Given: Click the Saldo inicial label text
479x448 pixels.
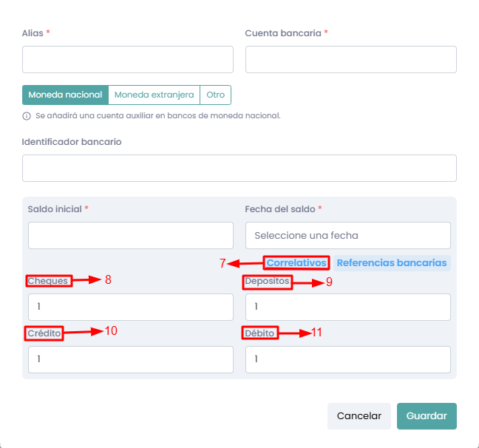Looking at the screenshot, I should tap(55, 209).
